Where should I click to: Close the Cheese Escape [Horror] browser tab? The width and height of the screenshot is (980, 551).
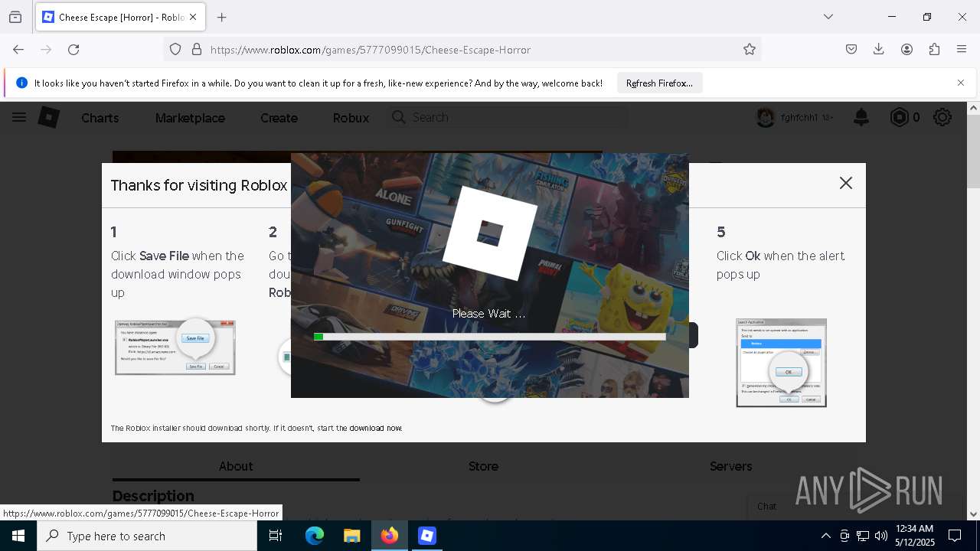coord(193,17)
